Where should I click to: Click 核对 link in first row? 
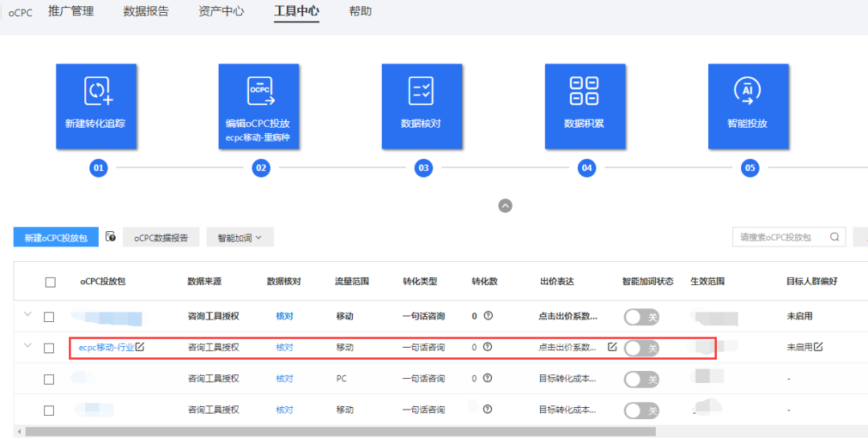[285, 316]
